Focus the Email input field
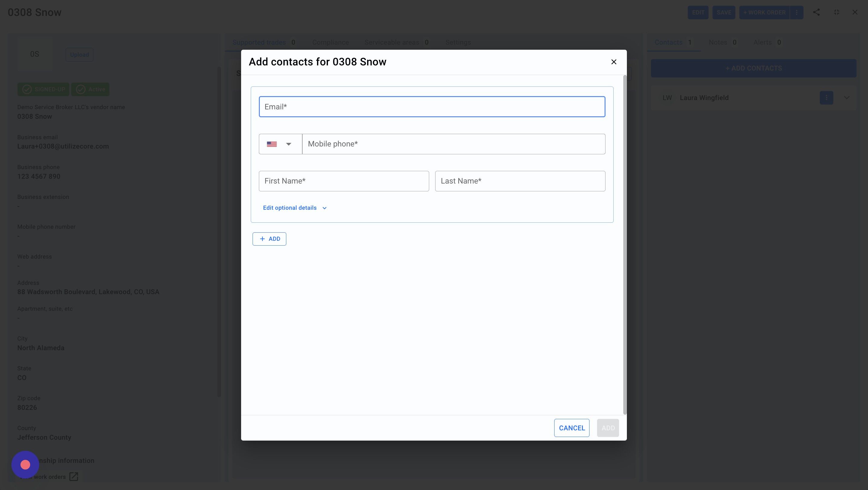 click(432, 107)
